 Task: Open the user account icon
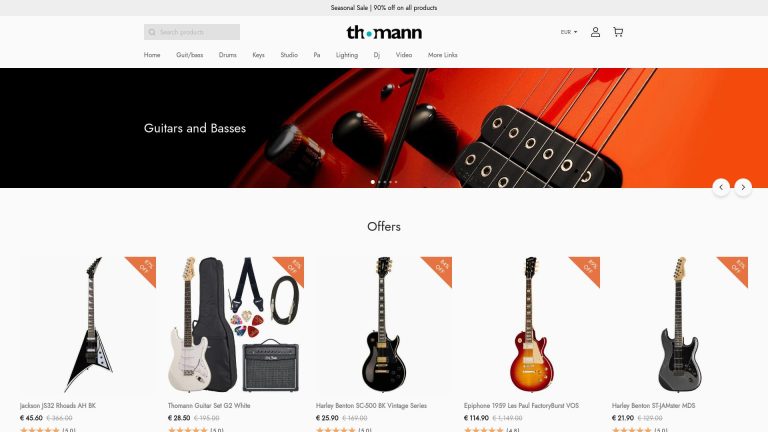click(x=595, y=32)
